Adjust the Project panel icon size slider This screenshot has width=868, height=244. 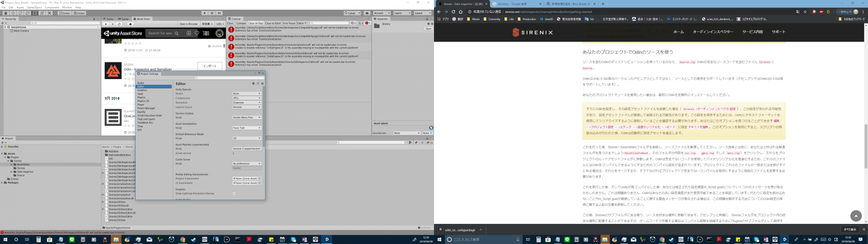(x=424, y=228)
